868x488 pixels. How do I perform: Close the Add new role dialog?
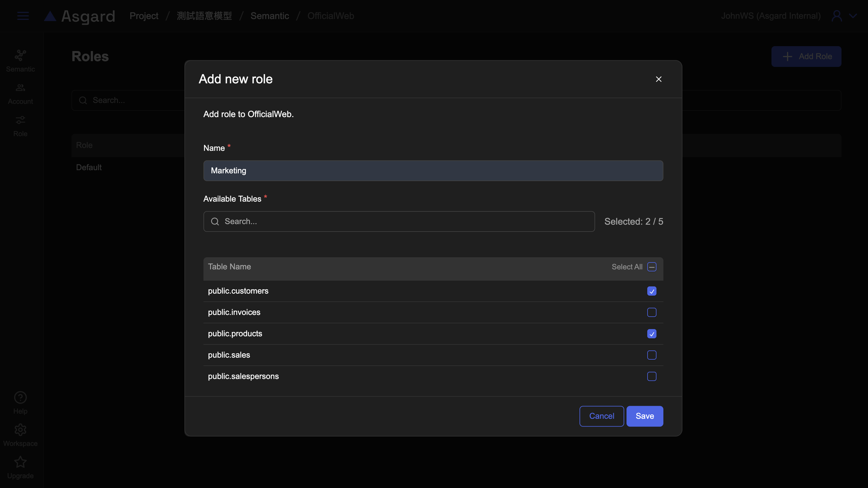pos(658,79)
